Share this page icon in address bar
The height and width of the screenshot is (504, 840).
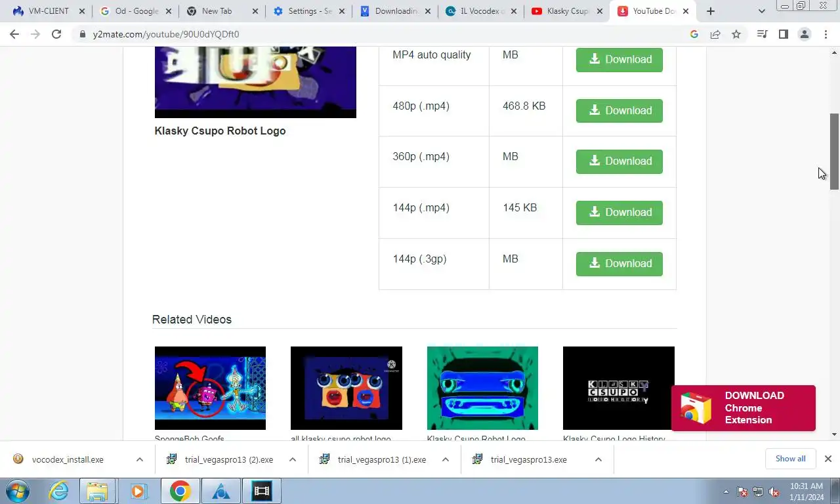pos(715,34)
